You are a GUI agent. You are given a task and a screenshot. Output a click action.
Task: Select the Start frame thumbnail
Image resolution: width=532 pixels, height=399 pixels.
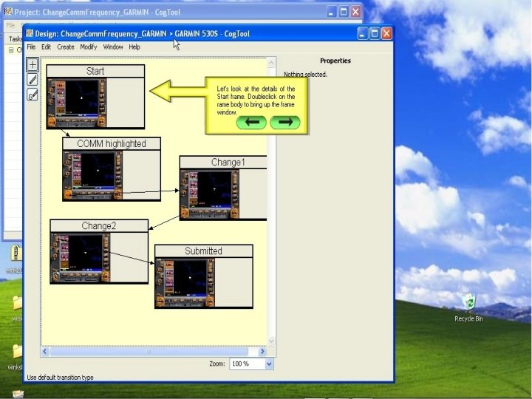[x=77, y=103]
